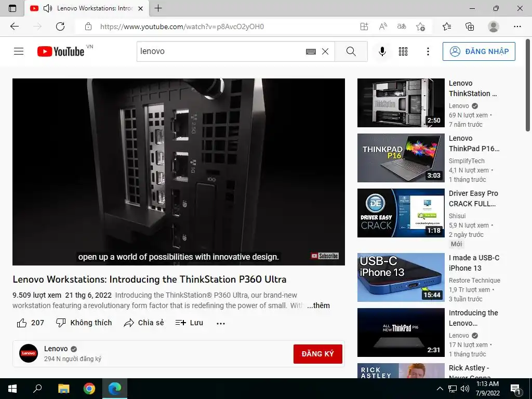Open Edge profile avatar
The width and height of the screenshot is (532, 399).
point(493,26)
